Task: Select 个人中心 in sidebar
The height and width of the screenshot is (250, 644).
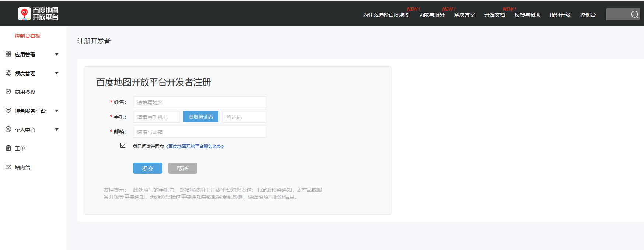Action: pos(25,130)
